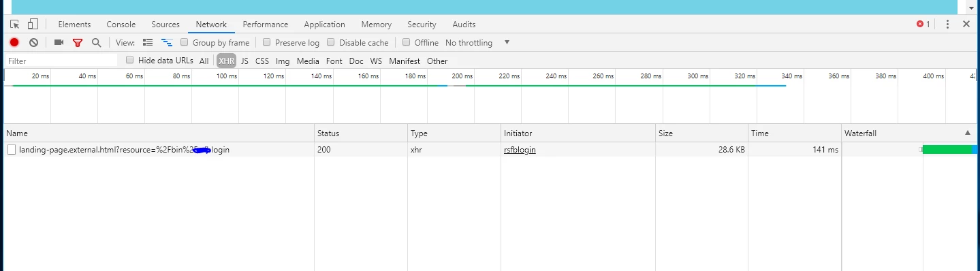Image resolution: width=980 pixels, height=271 pixels.
Task: Click the 200 status cell
Action: point(361,150)
